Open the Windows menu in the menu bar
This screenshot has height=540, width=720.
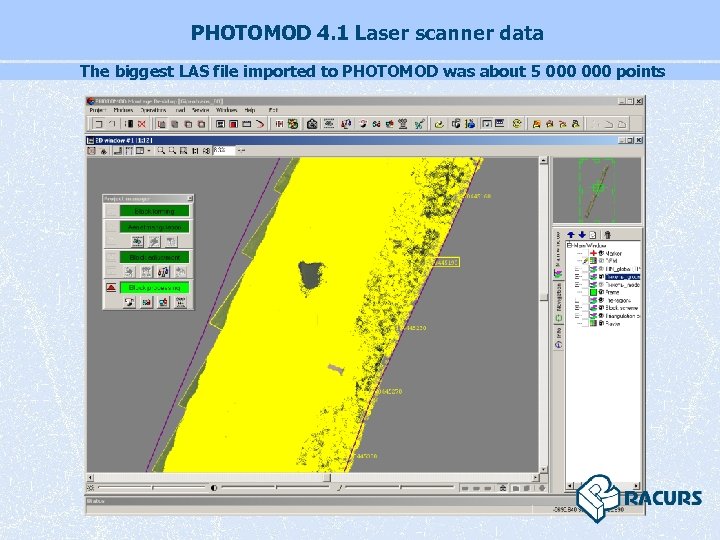pos(226,110)
